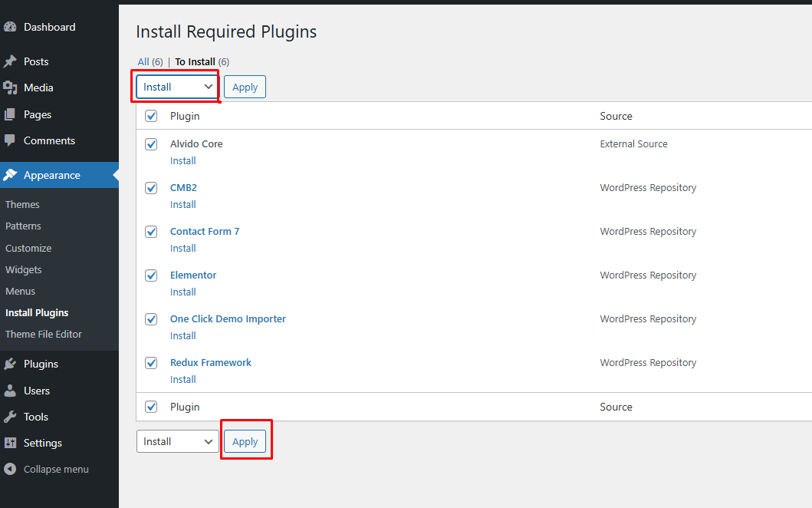Image resolution: width=812 pixels, height=508 pixels.
Task: Uncheck the Contact Form 7 checkbox
Action: point(151,231)
